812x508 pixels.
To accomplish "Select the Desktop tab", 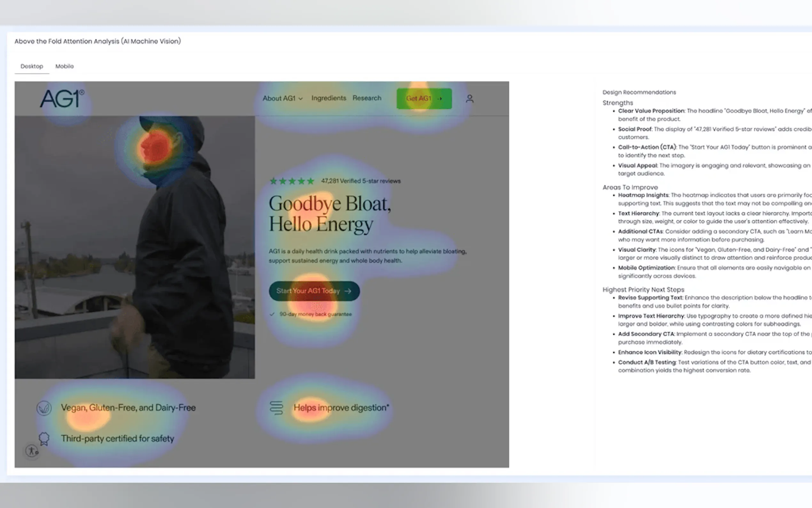I will click(x=32, y=66).
